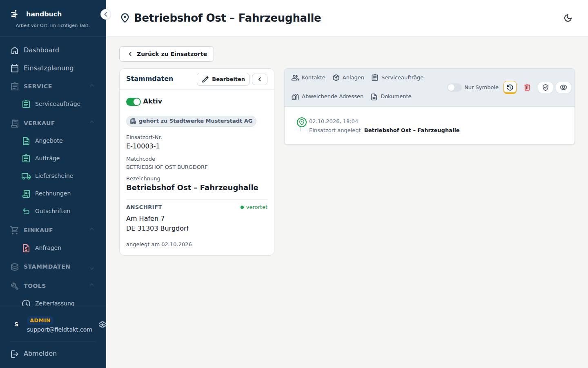Click the Matchcode BETRIEBSHOF OST BURGDORF
The image size is (588, 368).
167,167
